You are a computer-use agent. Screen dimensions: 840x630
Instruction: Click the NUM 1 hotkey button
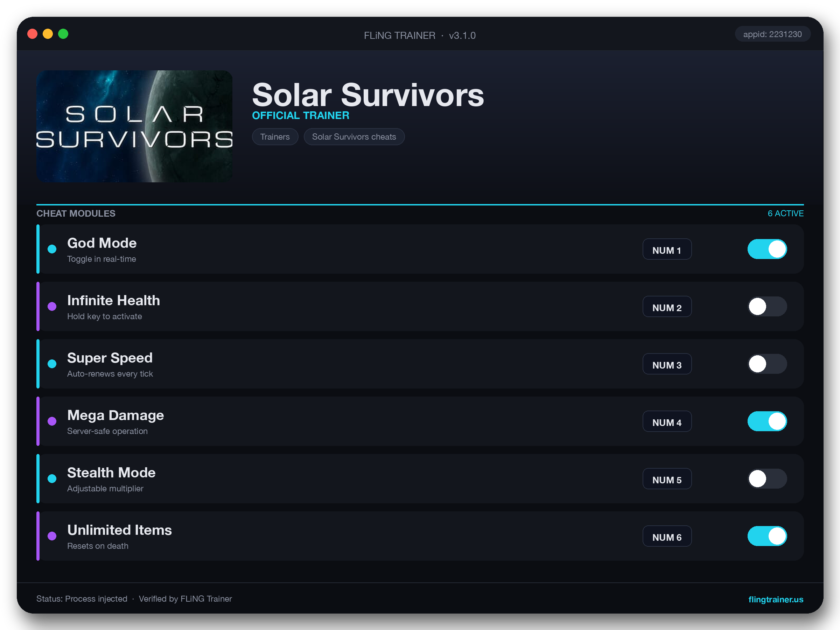667,249
